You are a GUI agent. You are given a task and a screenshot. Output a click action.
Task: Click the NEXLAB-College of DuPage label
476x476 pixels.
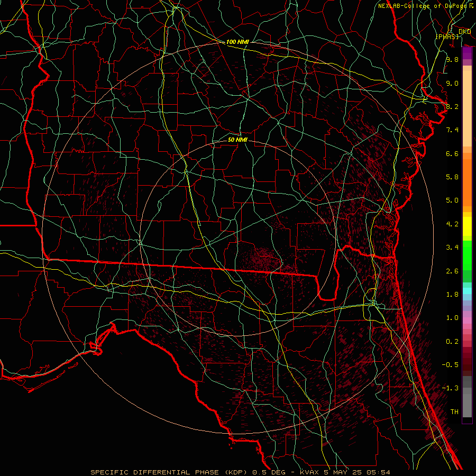pyautogui.click(x=423, y=6)
